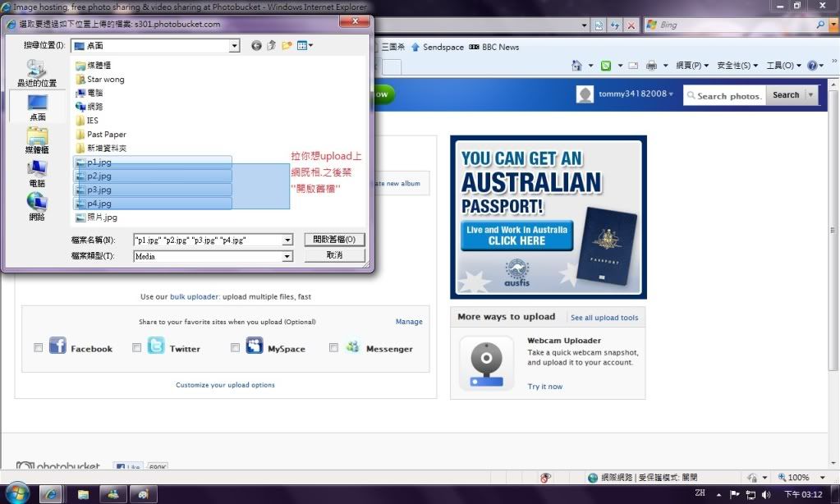
Task: Expand the tommy34182008 account dropdown
Action: click(x=671, y=94)
